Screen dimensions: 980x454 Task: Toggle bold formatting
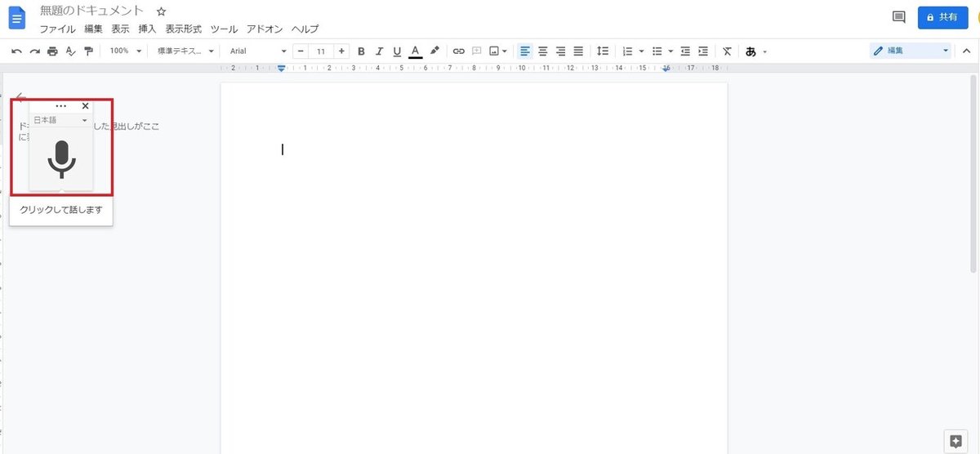(x=361, y=51)
